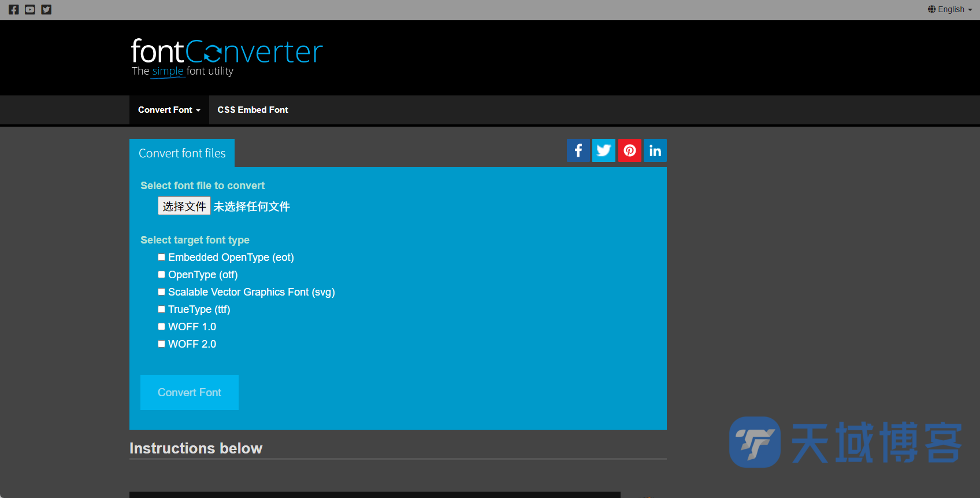Click the 'Select target font type' label
Image resolution: width=980 pixels, height=498 pixels.
point(195,240)
